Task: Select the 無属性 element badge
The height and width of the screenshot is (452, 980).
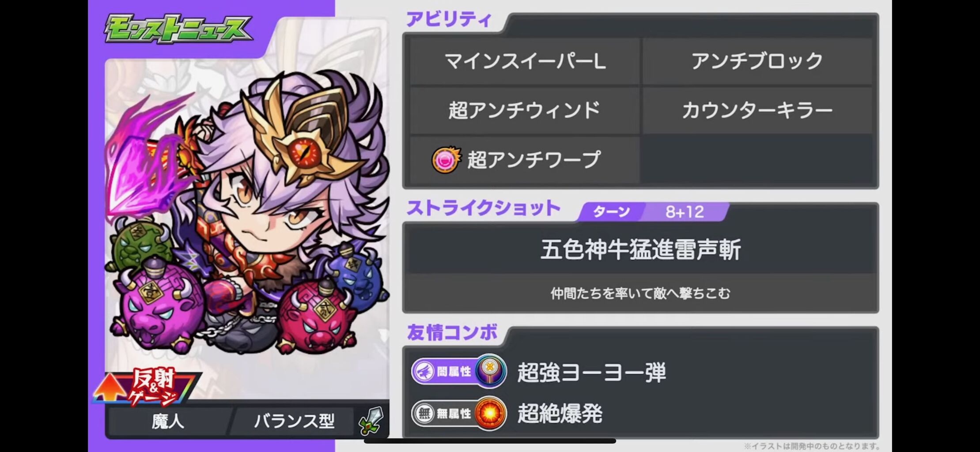Action: pyautogui.click(x=444, y=414)
